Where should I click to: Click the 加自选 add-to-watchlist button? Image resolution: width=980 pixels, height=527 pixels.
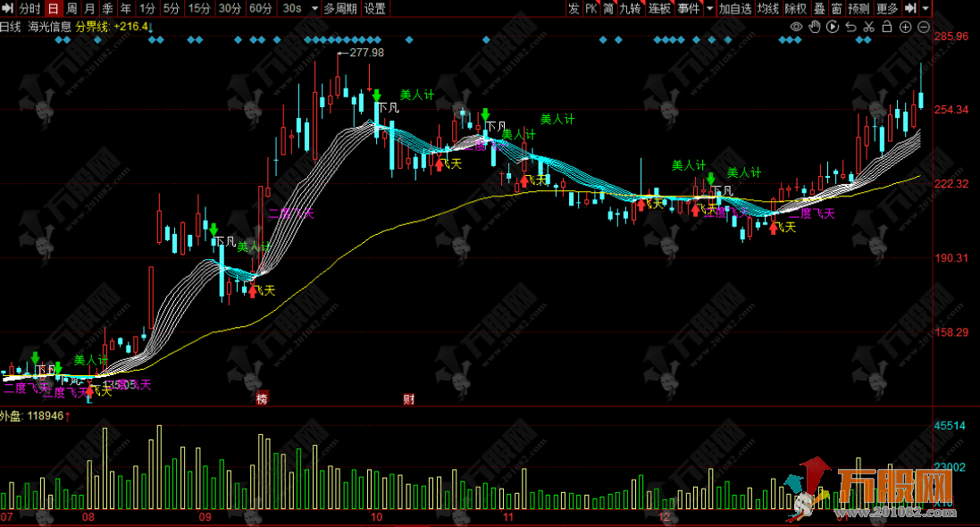coord(735,9)
